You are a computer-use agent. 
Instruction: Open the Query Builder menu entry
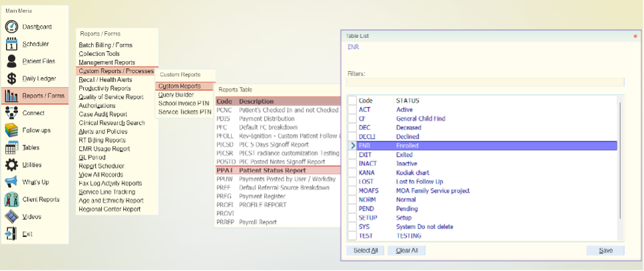click(176, 94)
